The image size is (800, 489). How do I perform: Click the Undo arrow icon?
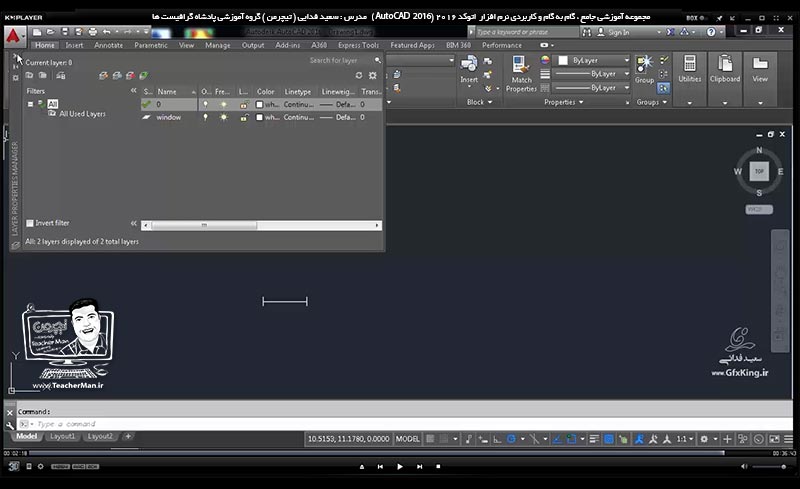(106, 32)
